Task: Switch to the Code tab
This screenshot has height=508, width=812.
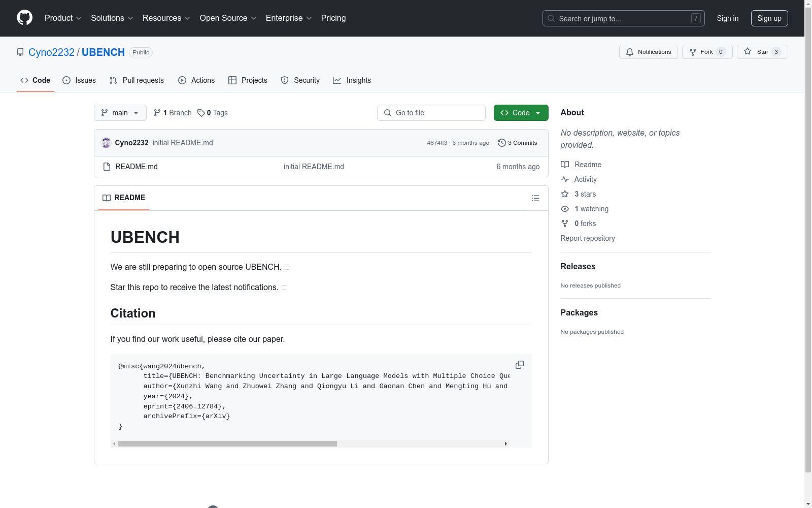Action: pyautogui.click(x=36, y=80)
